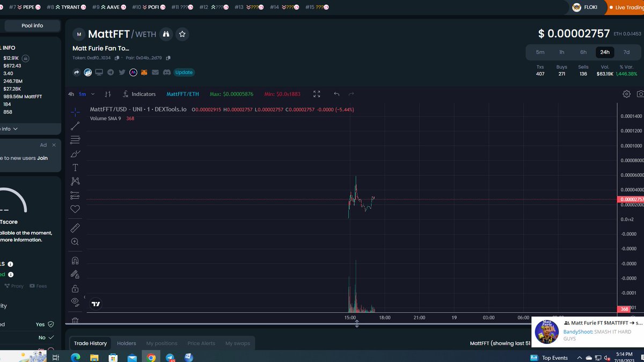Toggle the MattFFT/ETH price denomination
Screen dimensions: 644x362
(x=182, y=94)
